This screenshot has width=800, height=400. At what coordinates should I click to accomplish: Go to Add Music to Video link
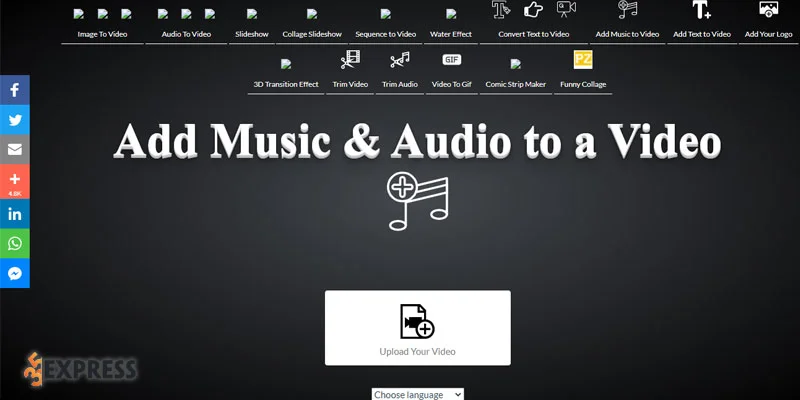[x=628, y=34]
